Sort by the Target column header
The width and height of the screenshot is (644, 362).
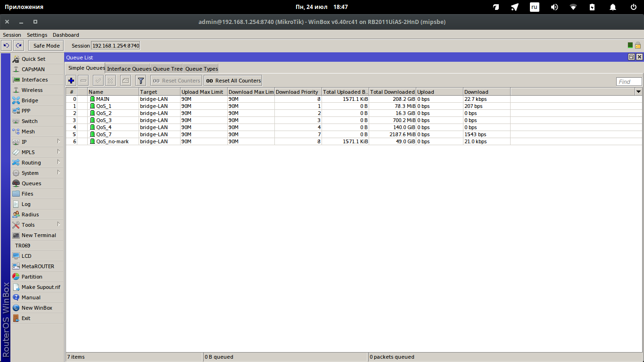(x=159, y=92)
